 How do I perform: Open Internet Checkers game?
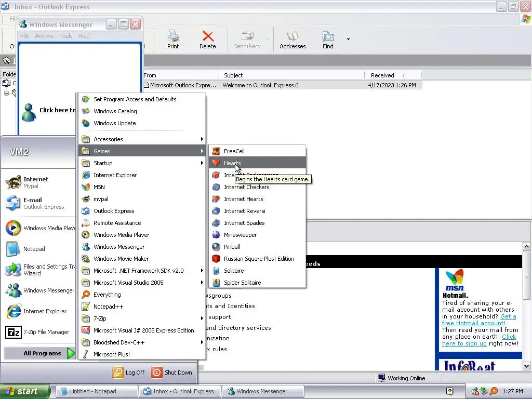(257, 187)
